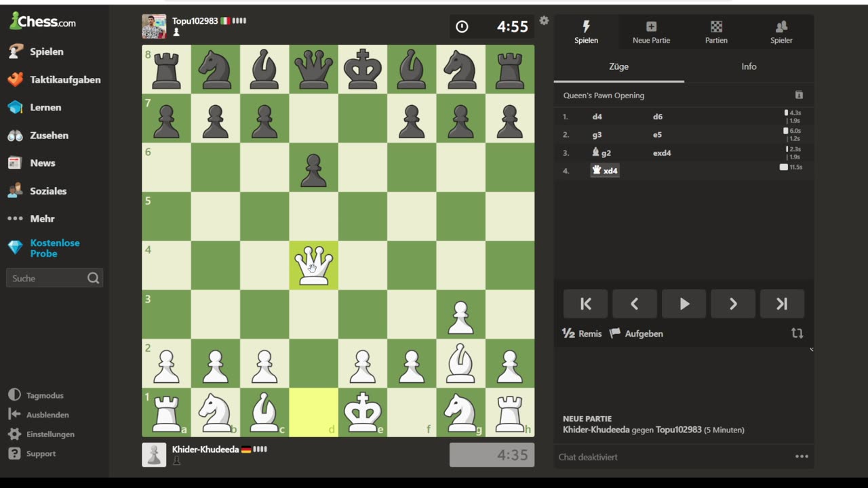This screenshot has height=488, width=868.
Task: Click the white king on e1
Action: [363, 412]
